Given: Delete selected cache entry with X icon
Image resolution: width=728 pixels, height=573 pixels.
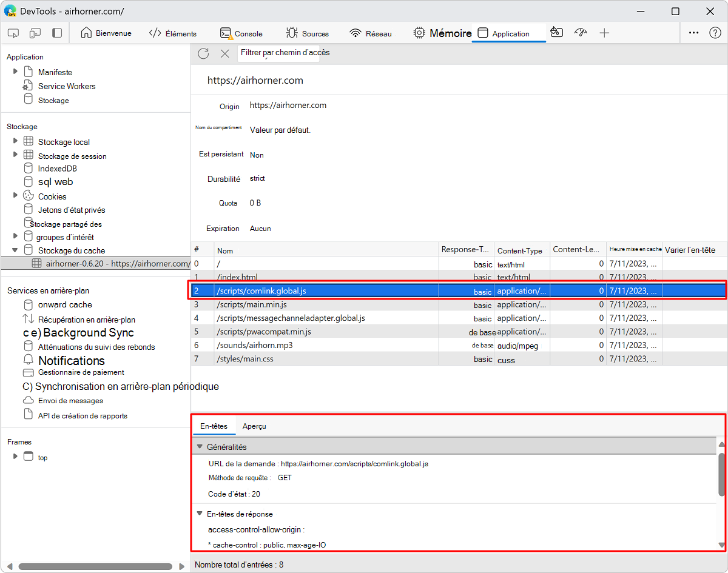Looking at the screenshot, I should 224,53.
